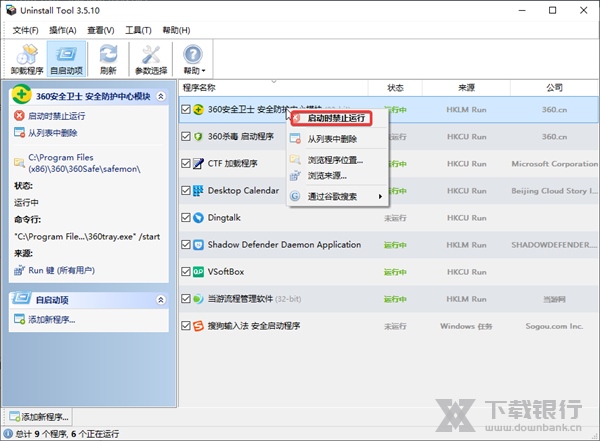Uncheck the CTF 加载程序 checkbox
This screenshot has width=600, height=441.
(x=186, y=163)
